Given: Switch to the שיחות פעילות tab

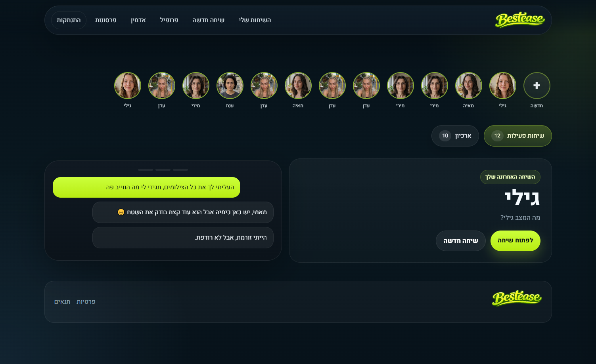Looking at the screenshot, I should coord(517,136).
